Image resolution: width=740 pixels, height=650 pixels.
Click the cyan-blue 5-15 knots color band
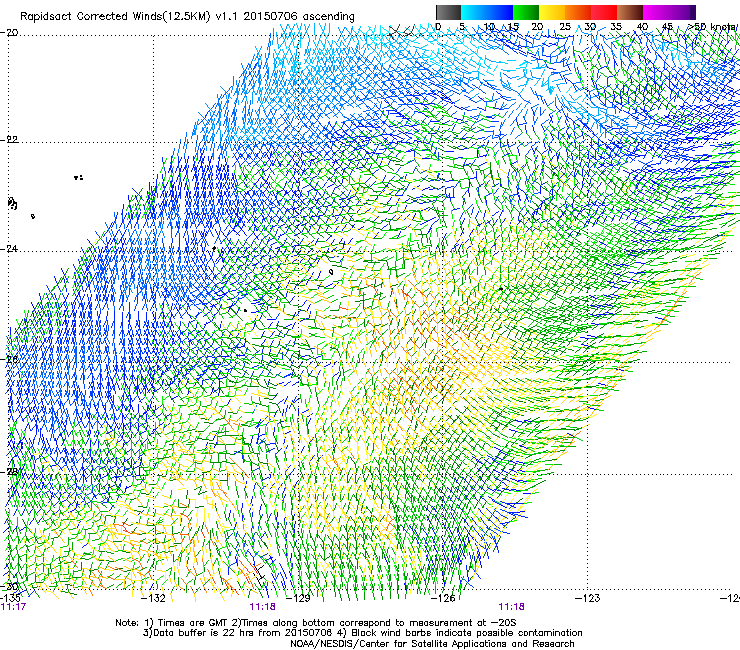coord(487,12)
